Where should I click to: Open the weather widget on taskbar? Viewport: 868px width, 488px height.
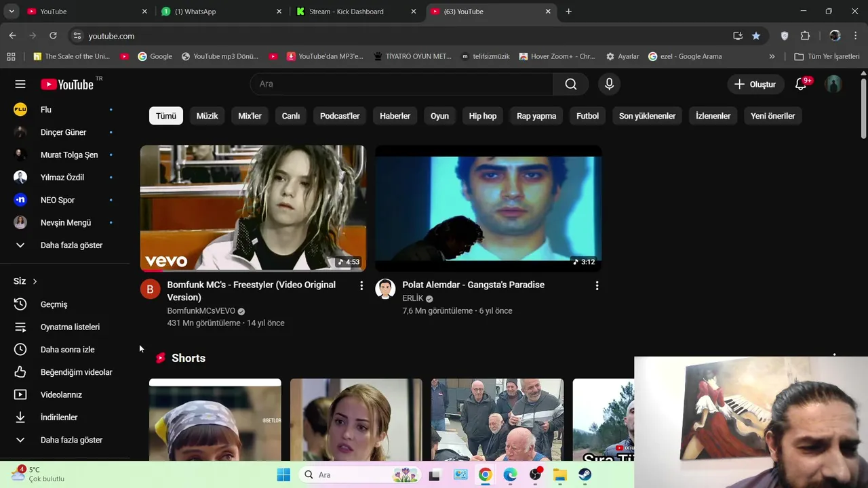[x=39, y=474]
